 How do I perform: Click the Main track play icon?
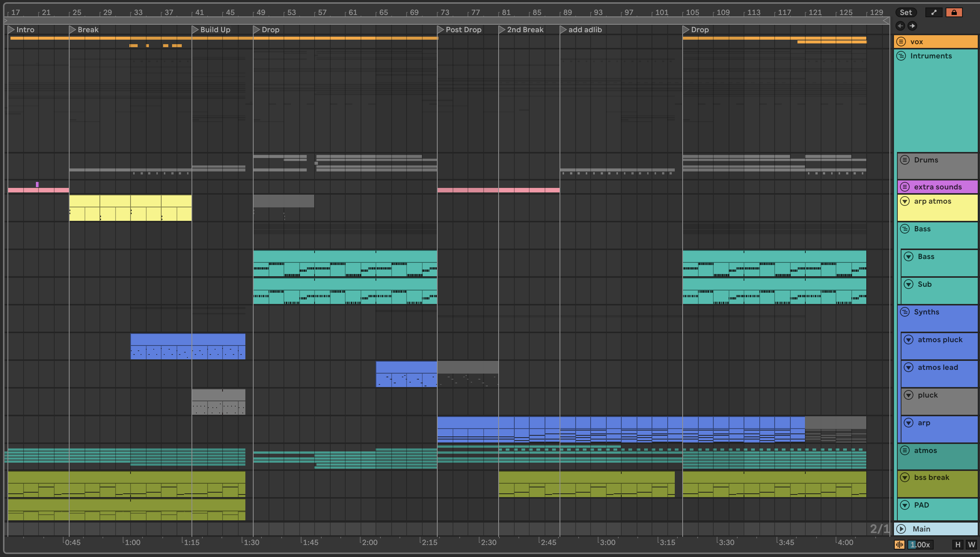click(x=901, y=529)
